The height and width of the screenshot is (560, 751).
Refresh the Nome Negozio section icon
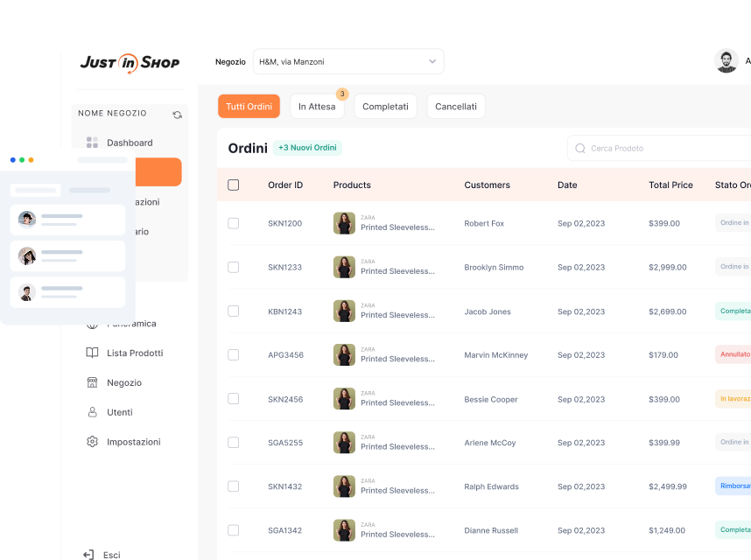point(177,115)
